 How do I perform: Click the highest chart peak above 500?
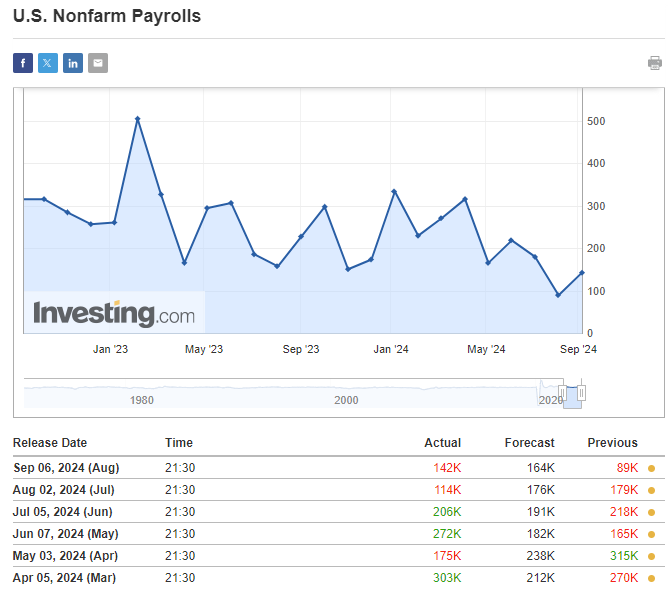coord(137,119)
